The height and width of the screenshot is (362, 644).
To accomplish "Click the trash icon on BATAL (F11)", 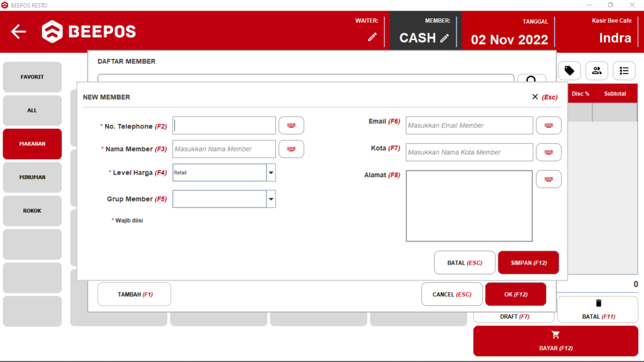I will pos(597,302).
